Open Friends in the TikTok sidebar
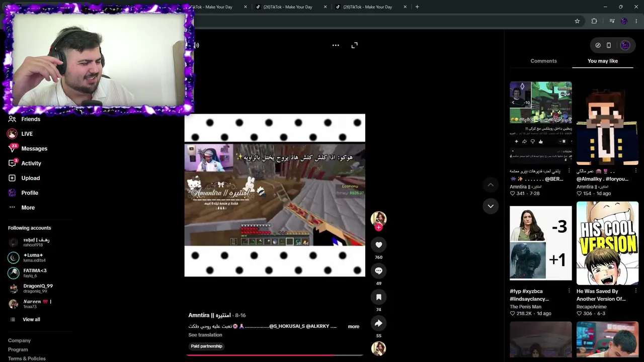 [x=24, y=119]
